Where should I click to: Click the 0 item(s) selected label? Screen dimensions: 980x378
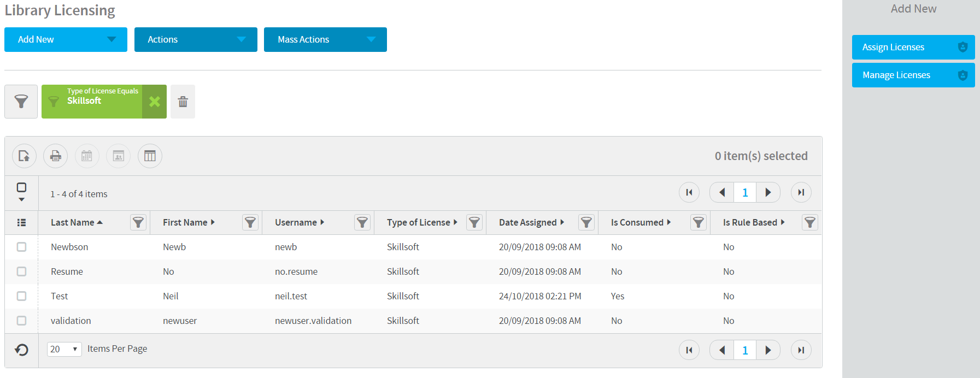(761, 156)
